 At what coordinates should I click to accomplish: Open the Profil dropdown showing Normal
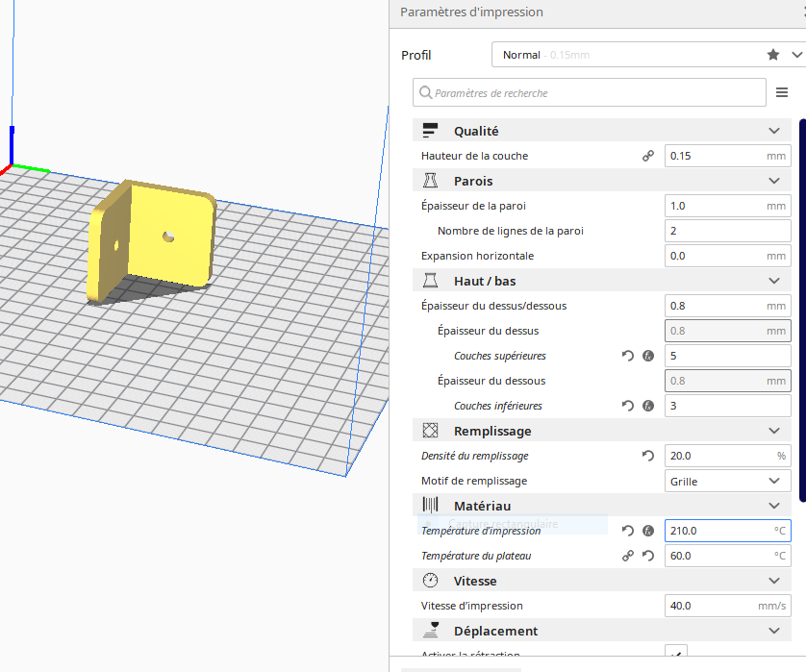click(646, 55)
